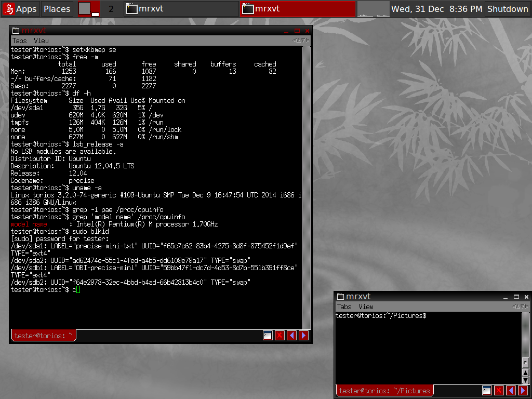Image resolution: width=532 pixels, height=399 pixels.
Task: Open View menu in large terminal
Action: tap(41, 41)
